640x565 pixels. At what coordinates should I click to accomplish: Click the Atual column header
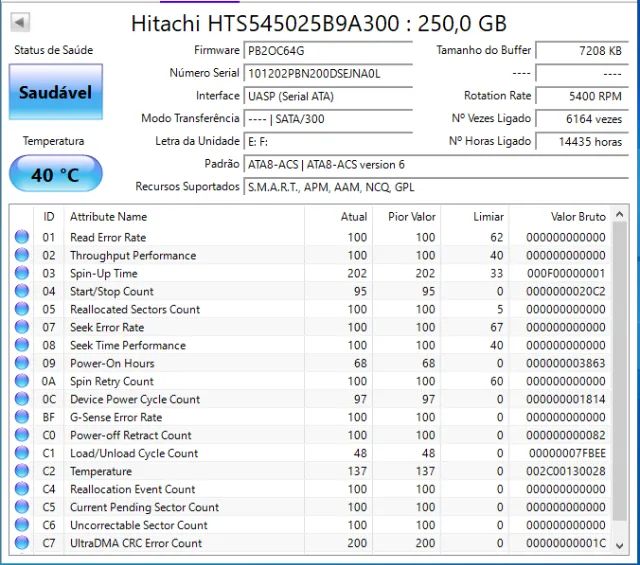338,216
